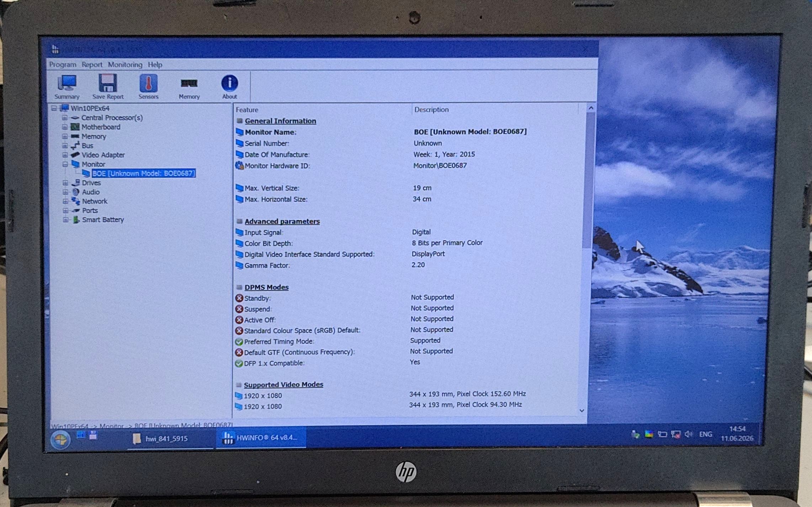
Task: Open the taskbar clock showing 14:54
Action: pyautogui.click(x=737, y=433)
